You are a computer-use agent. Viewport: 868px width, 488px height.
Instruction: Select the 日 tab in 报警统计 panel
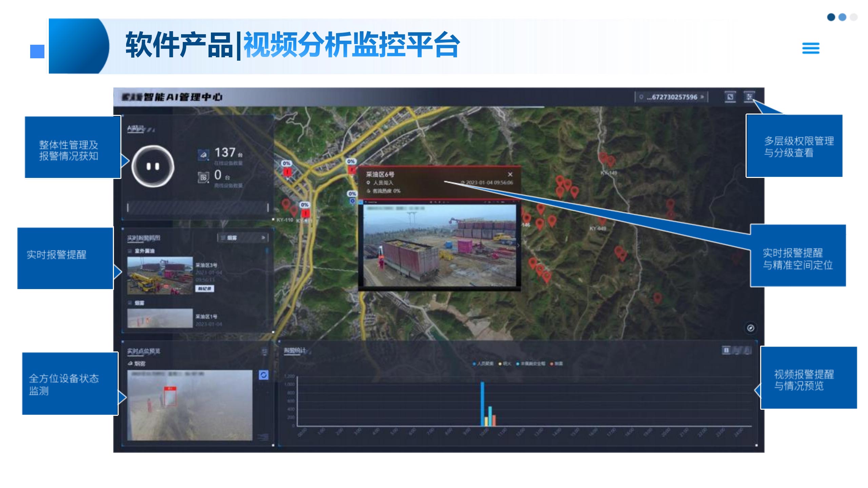726,350
